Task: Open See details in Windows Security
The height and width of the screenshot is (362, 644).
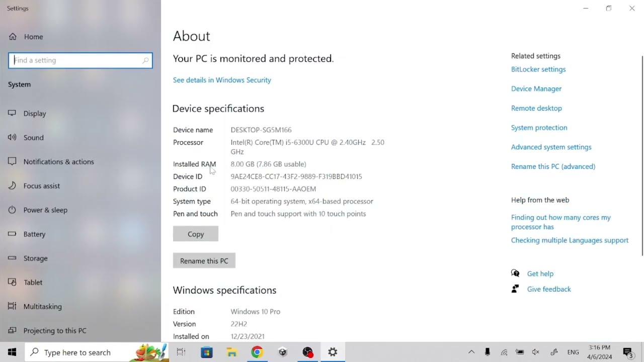Action: click(x=222, y=80)
